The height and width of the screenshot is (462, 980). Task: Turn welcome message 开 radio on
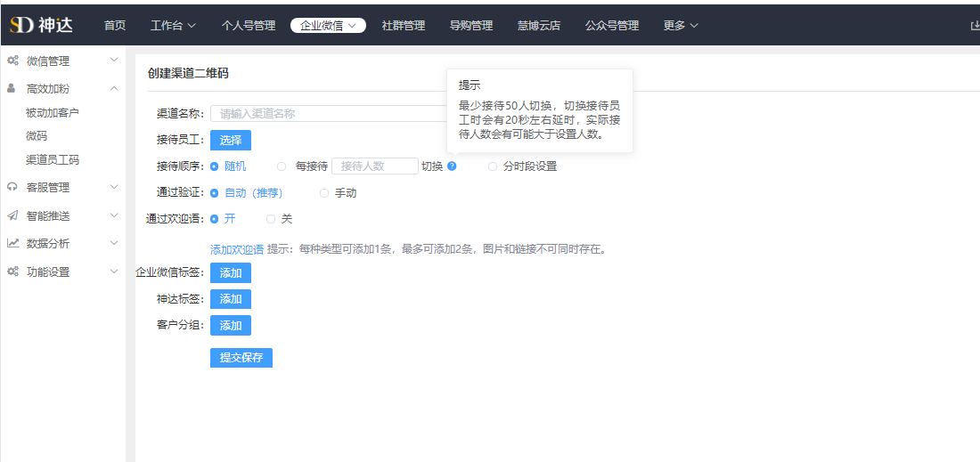pos(215,218)
